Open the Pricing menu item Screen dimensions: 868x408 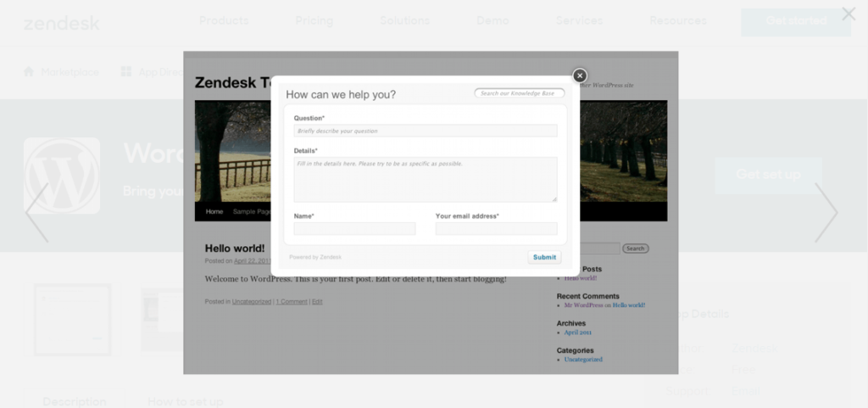[314, 21]
